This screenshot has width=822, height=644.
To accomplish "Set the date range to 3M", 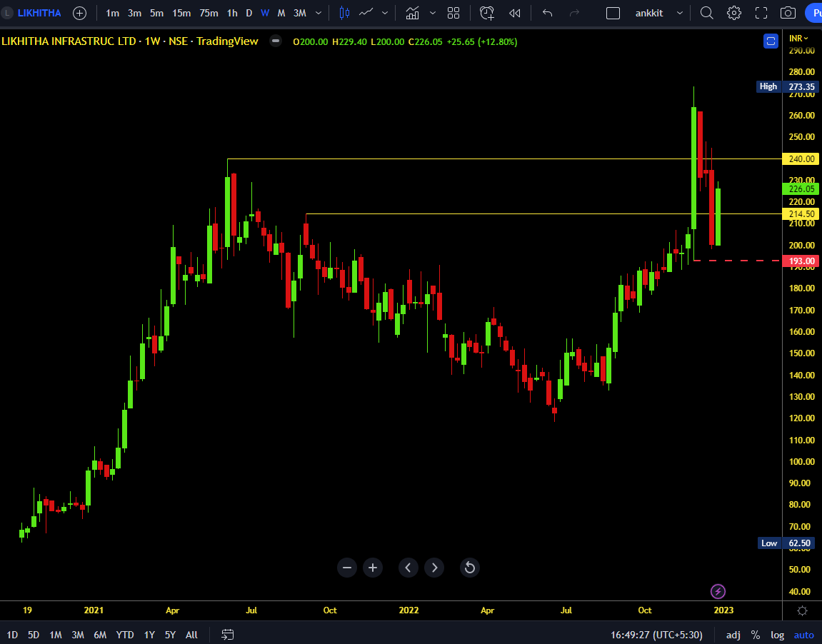I will click(x=78, y=635).
